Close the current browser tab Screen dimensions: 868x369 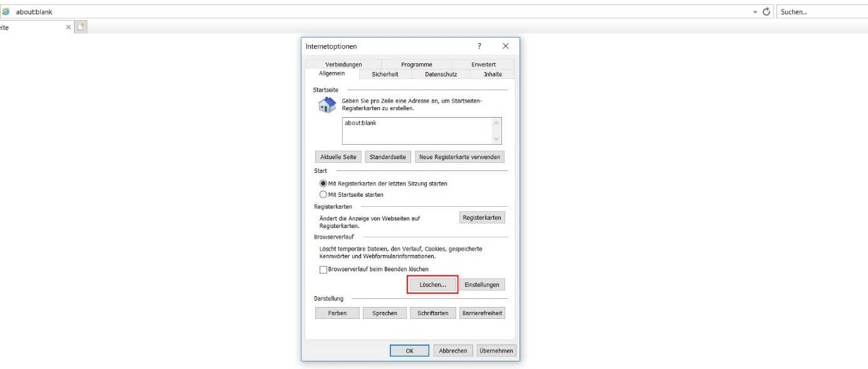tap(68, 28)
